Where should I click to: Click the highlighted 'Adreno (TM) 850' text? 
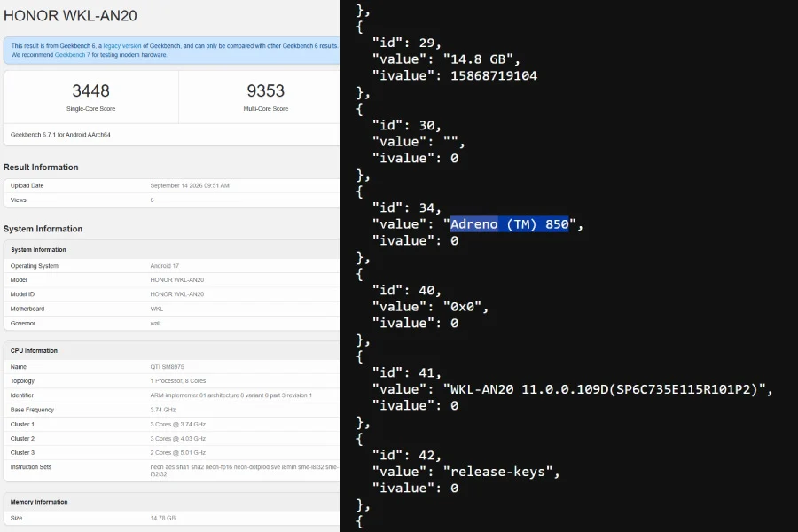click(x=510, y=224)
